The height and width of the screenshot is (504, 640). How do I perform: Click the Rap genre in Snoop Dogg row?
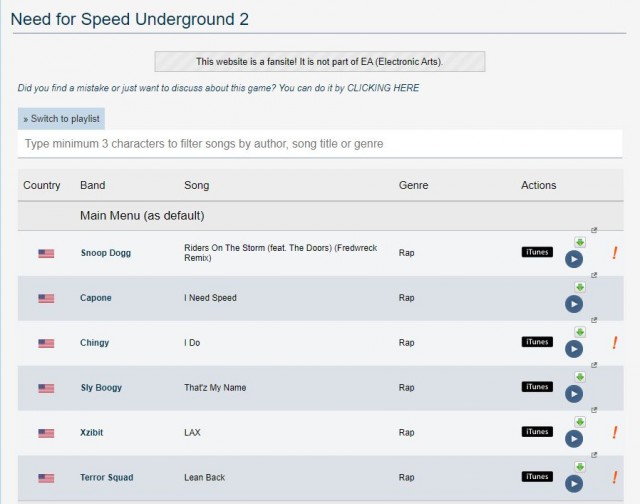(x=407, y=253)
